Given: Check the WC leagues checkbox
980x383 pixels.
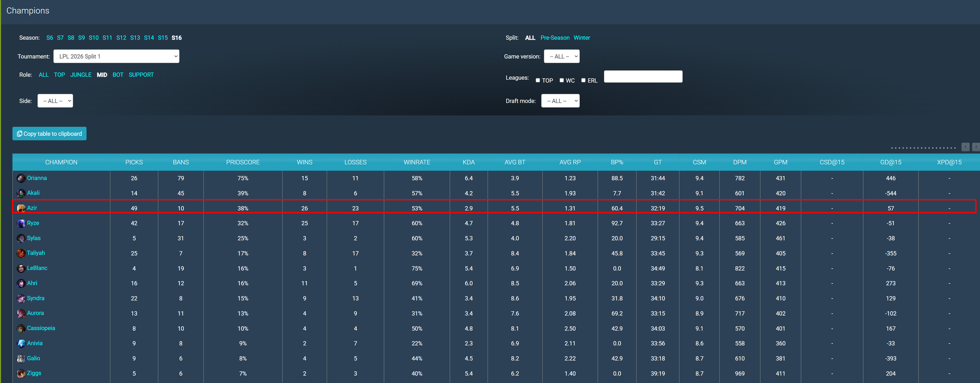Looking at the screenshot, I should pos(562,80).
